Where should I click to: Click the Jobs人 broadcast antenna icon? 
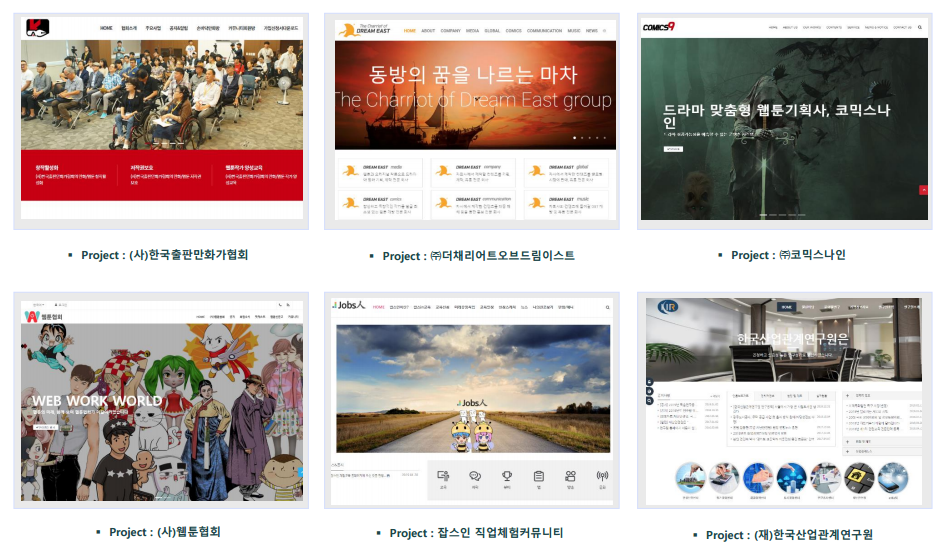tap(602, 476)
